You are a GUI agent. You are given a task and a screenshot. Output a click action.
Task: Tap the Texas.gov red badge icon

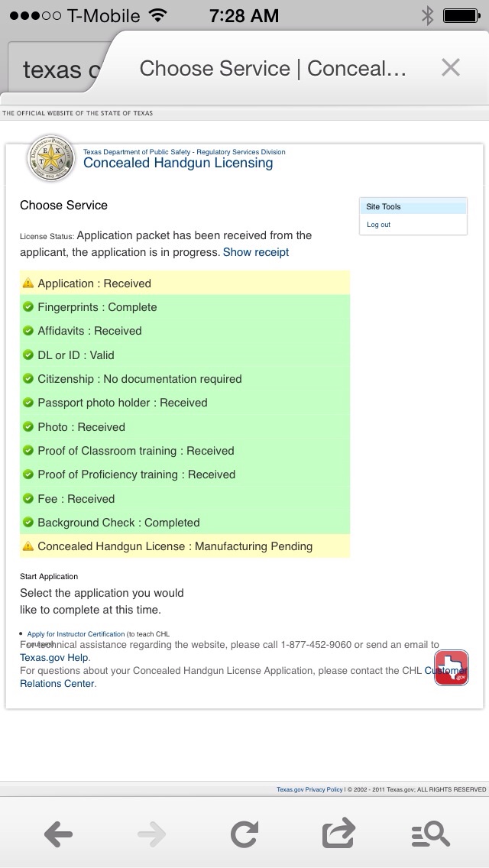click(451, 668)
